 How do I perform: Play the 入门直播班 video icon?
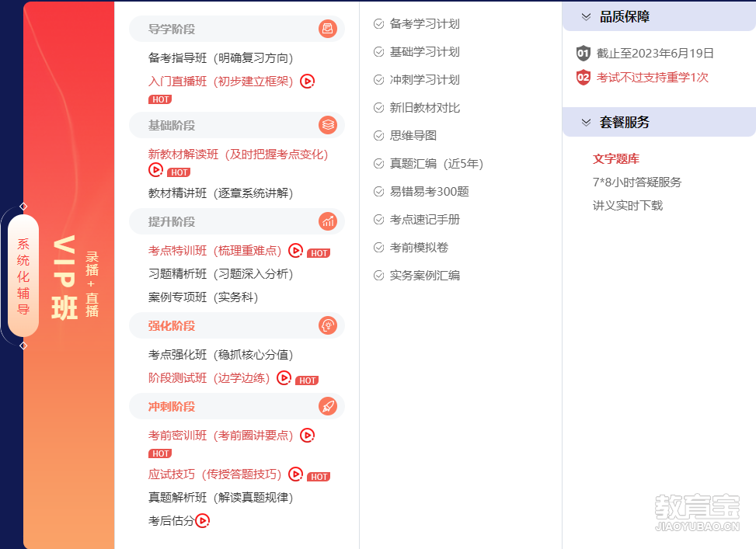click(308, 82)
